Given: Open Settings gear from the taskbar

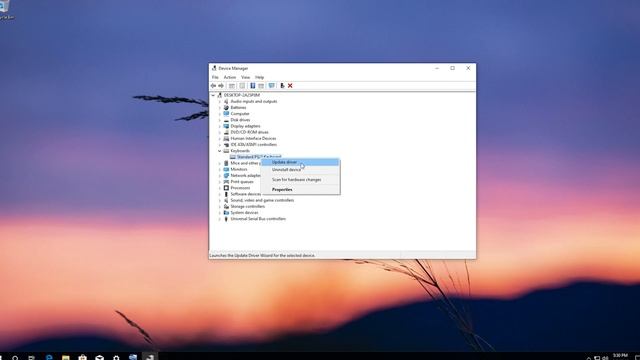Looking at the screenshot, I should [x=116, y=358].
